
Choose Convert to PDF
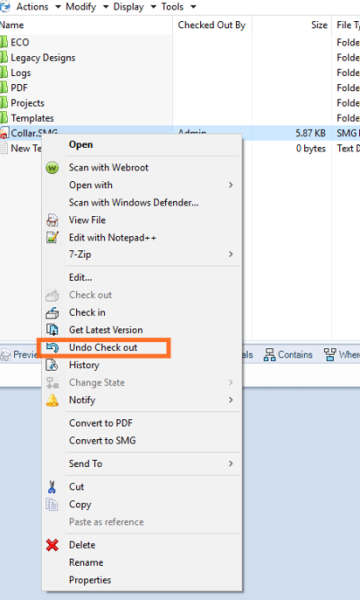[101, 423]
